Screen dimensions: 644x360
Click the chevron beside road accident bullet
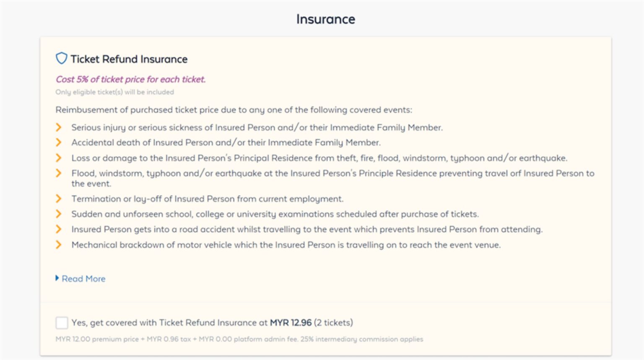pos(58,229)
